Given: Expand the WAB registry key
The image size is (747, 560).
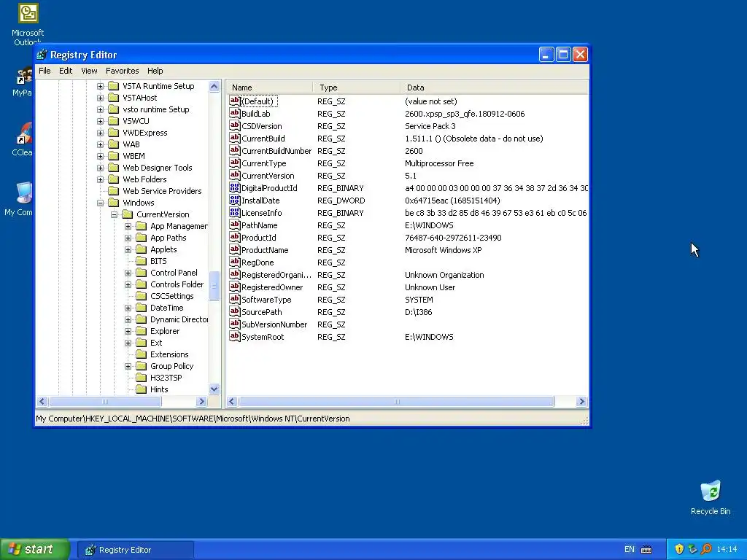Looking at the screenshot, I should click(x=100, y=144).
